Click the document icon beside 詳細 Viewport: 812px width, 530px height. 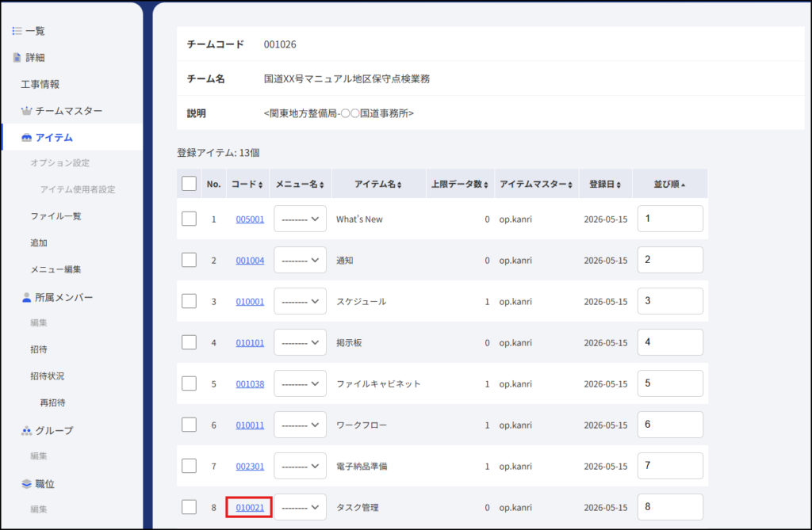17,58
